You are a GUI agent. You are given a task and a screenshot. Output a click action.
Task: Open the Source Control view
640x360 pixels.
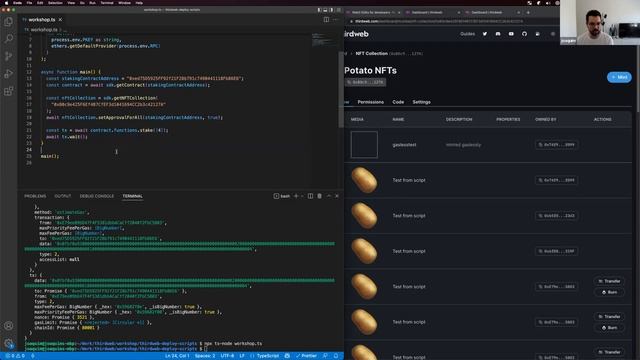click(8, 56)
